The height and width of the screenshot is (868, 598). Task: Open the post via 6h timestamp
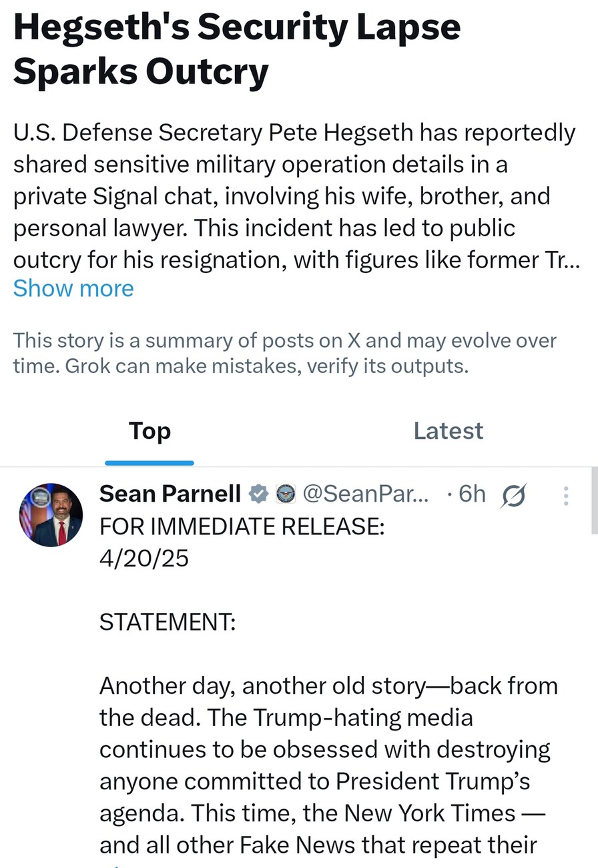472,494
